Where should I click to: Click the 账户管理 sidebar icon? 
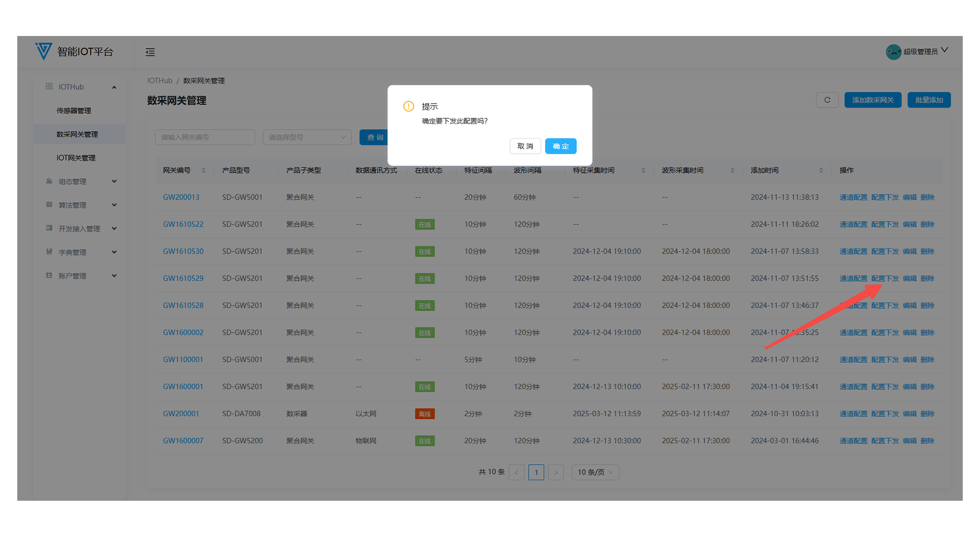[x=49, y=275]
